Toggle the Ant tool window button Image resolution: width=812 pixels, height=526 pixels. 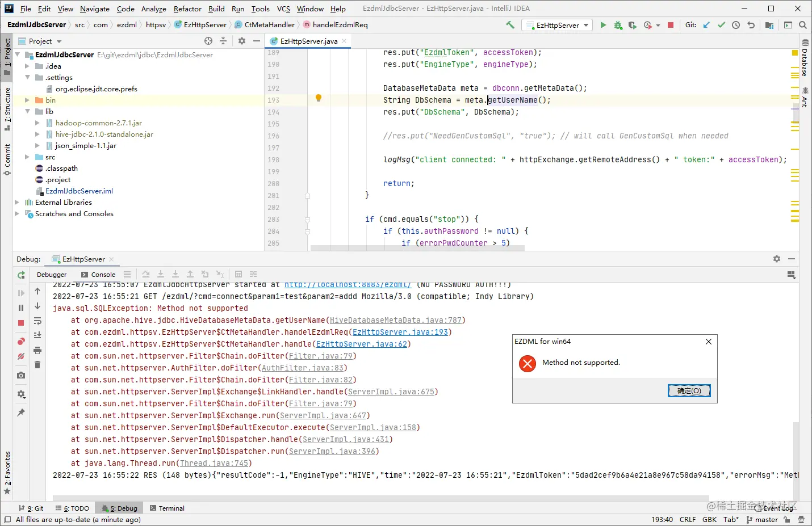805,97
